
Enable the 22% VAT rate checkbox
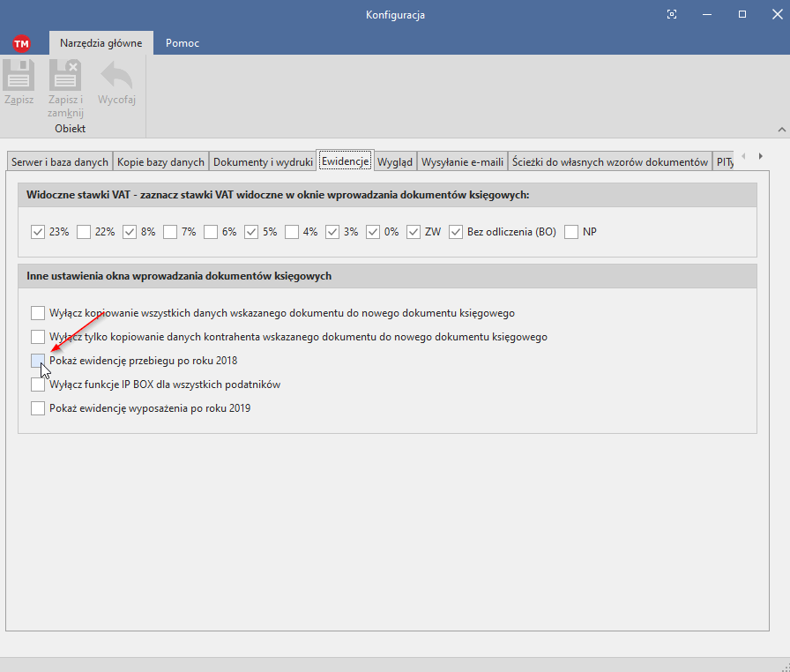pos(85,232)
